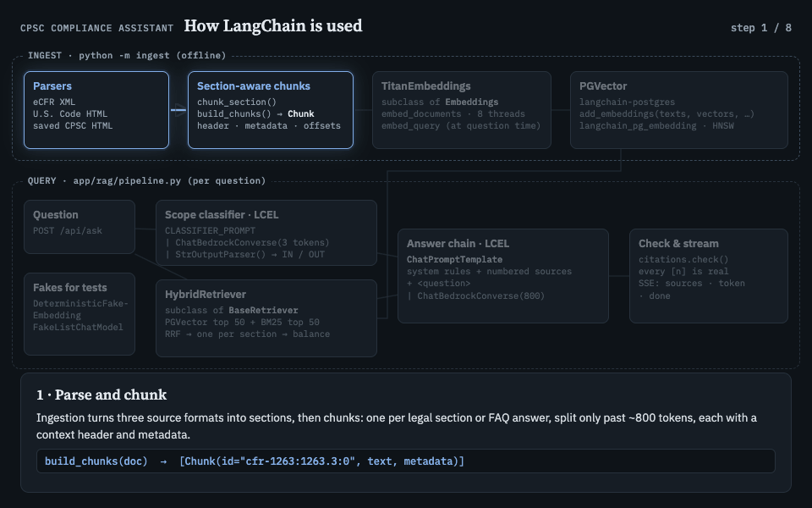Click the CPSC COMPLIANCE ASSISTANT label

pos(96,28)
